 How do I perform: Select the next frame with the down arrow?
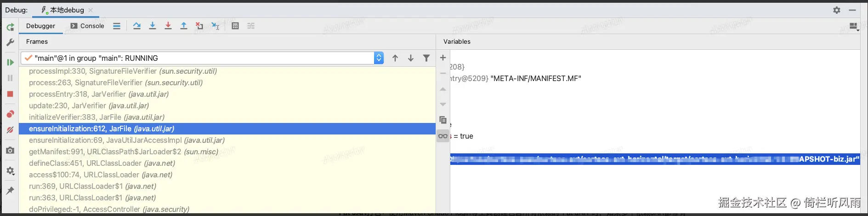pyautogui.click(x=411, y=58)
